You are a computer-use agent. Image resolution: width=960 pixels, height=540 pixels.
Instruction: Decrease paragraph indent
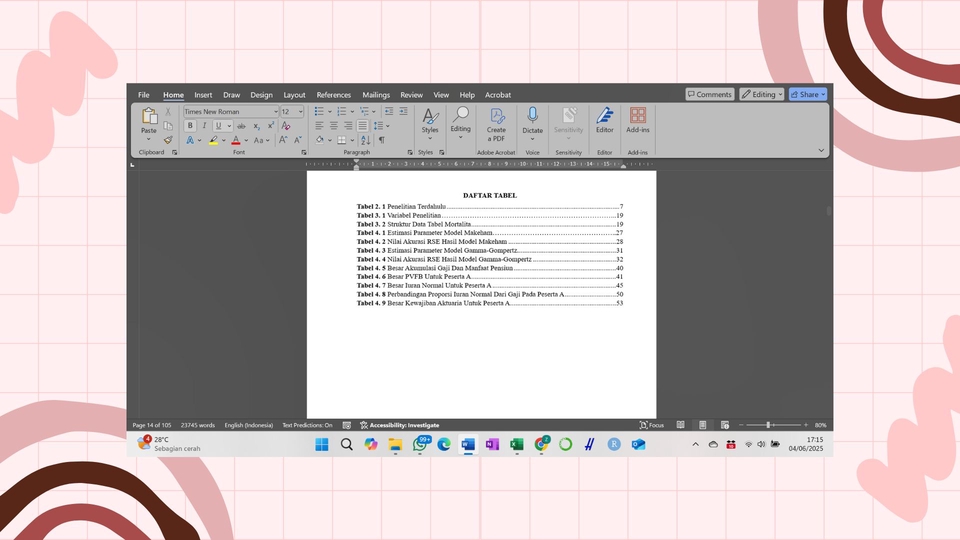[x=389, y=111]
